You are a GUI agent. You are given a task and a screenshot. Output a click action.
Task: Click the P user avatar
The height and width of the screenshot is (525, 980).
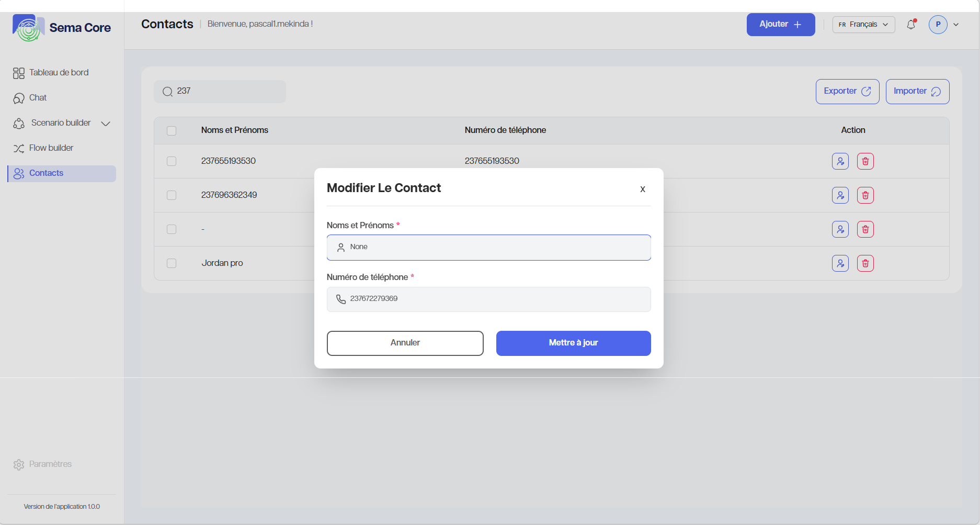tap(938, 25)
